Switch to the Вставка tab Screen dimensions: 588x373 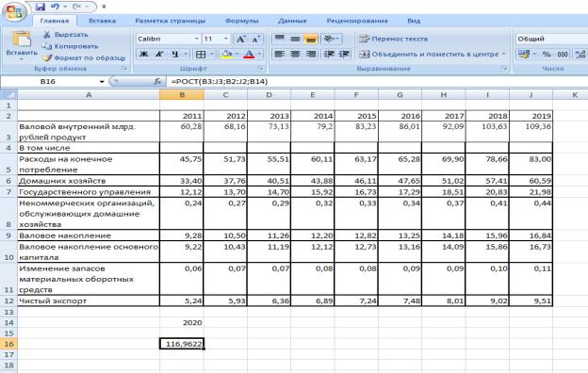(102, 21)
